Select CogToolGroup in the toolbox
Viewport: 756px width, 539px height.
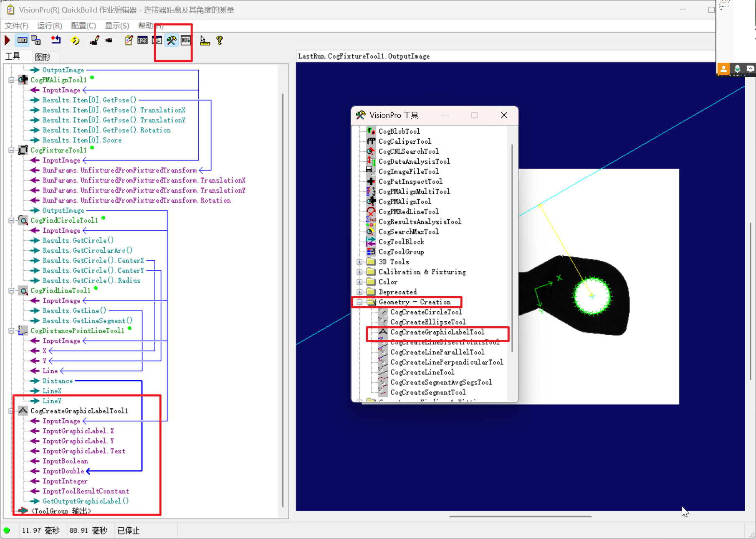coord(401,252)
